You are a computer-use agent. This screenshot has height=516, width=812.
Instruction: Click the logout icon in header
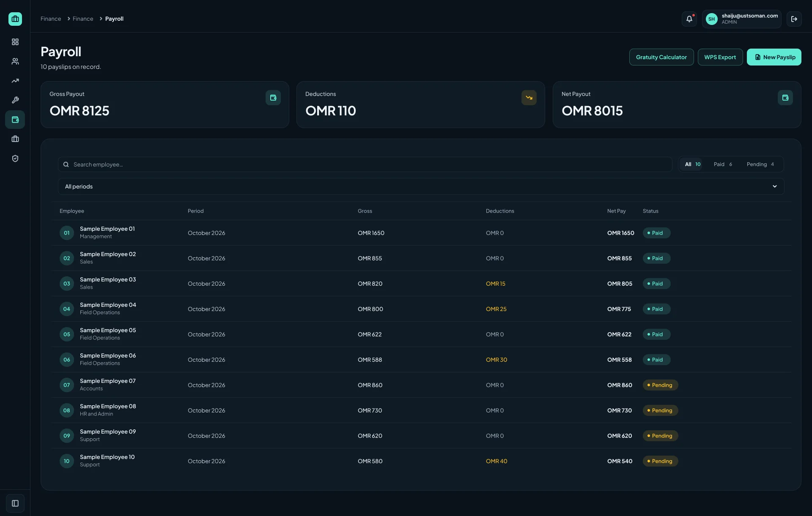click(x=794, y=19)
